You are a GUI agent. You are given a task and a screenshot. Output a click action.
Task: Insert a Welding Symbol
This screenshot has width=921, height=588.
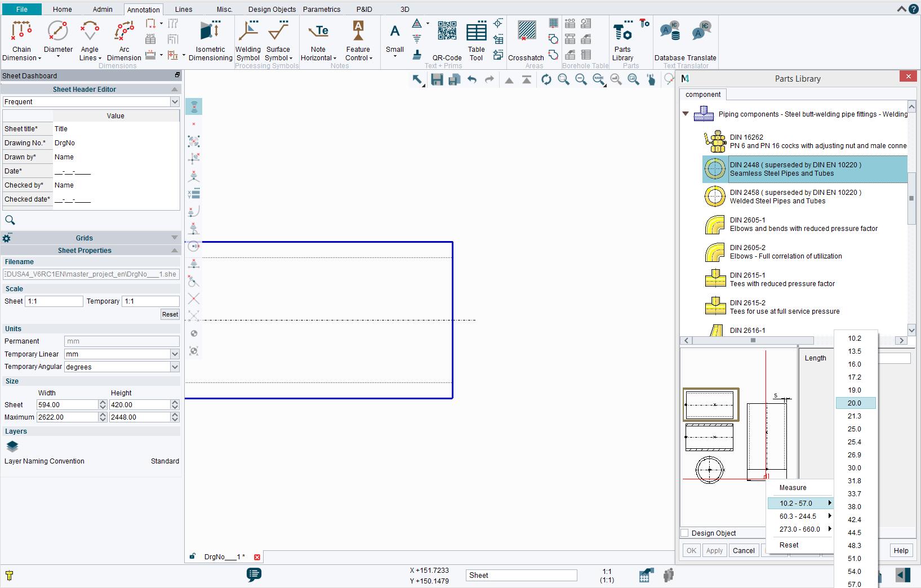pos(248,40)
